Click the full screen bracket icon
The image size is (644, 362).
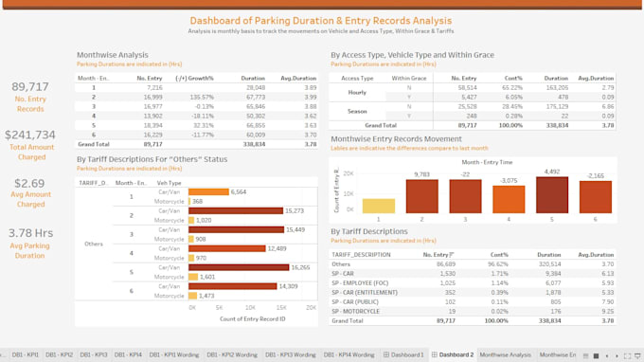(x=627, y=355)
